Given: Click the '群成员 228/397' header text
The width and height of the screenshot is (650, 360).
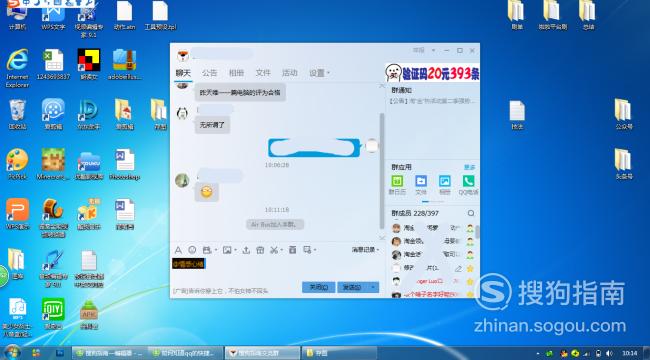Looking at the screenshot, I should pyautogui.click(x=415, y=213).
